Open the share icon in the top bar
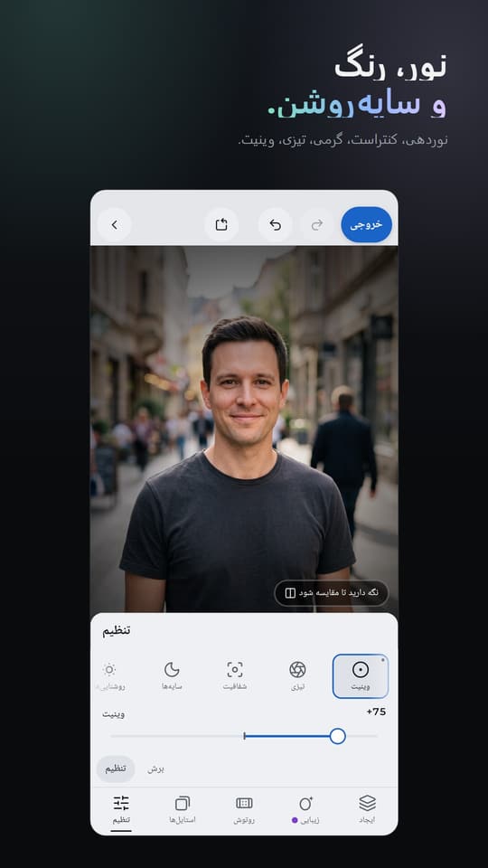 pyautogui.click(x=221, y=225)
